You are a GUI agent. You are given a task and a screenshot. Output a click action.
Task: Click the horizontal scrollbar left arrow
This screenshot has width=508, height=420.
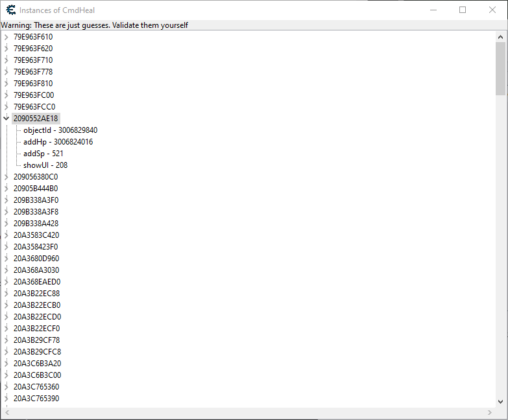pos(6,413)
